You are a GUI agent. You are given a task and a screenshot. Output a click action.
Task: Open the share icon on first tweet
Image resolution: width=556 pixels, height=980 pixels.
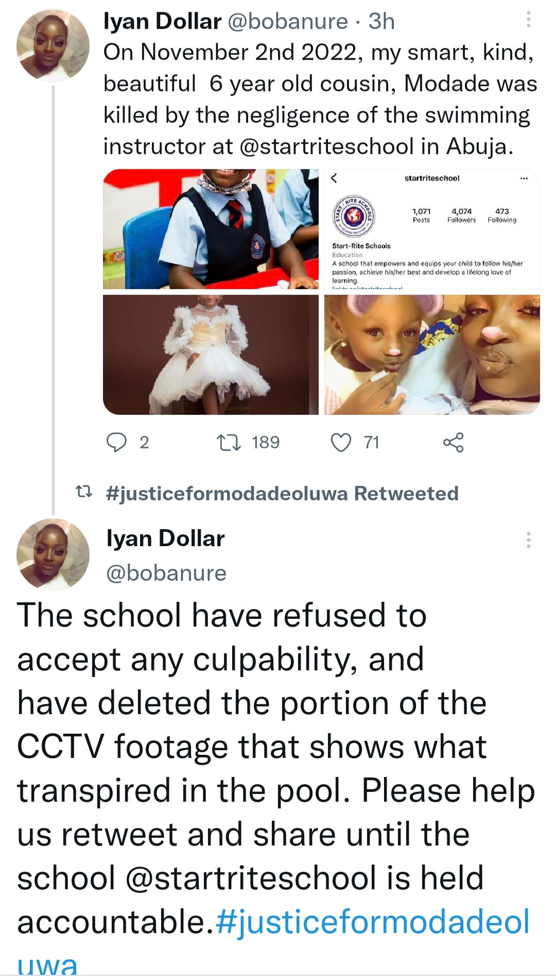[453, 442]
